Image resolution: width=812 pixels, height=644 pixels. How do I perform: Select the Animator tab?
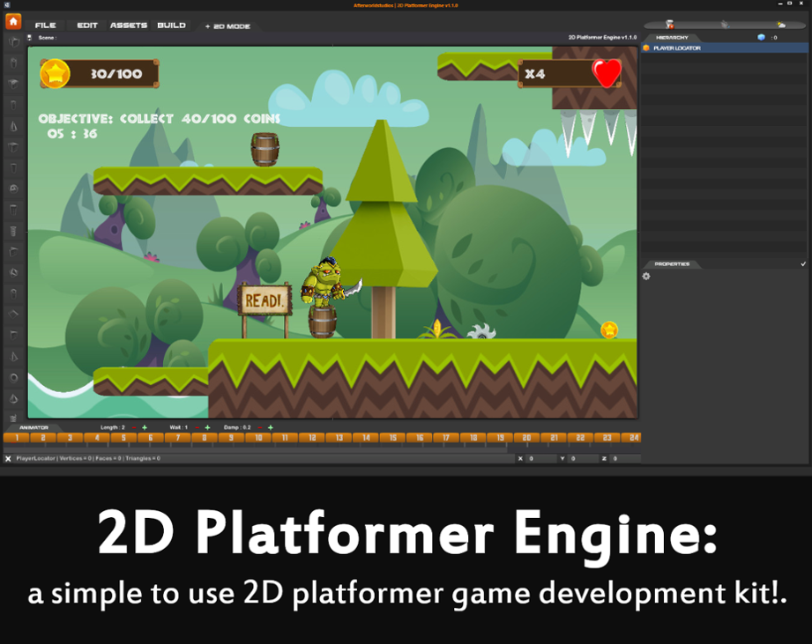[x=34, y=427]
